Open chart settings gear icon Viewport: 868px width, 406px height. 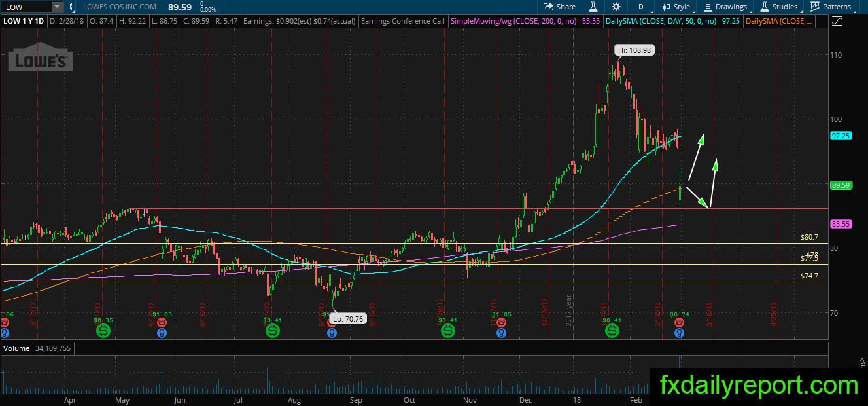616,7
